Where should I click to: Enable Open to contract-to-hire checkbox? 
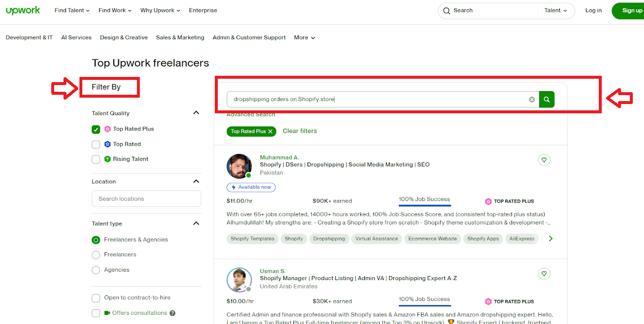click(96, 298)
